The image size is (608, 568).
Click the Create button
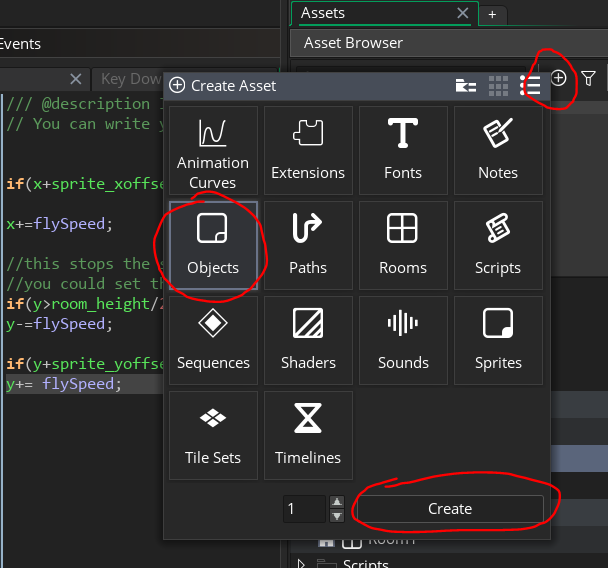tap(450, 509)
